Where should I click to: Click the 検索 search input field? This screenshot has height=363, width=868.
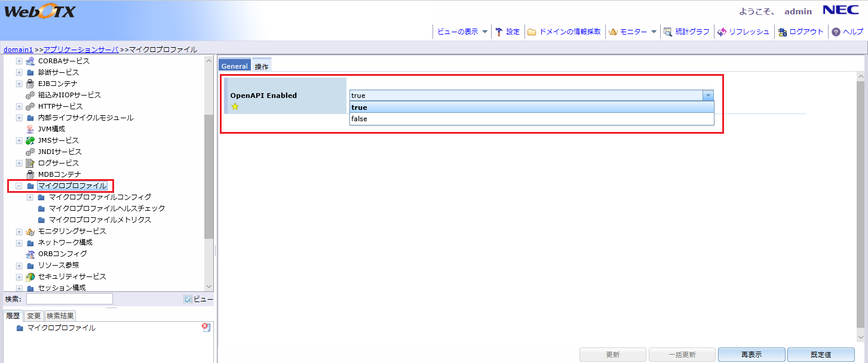tap(69, 299)
